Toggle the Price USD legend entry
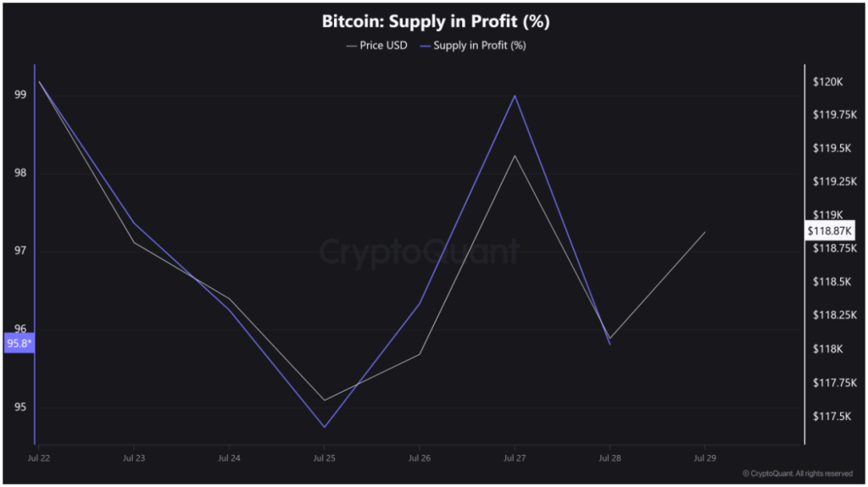This screenshot has width=868, height=487. click(x=377, y=46)
